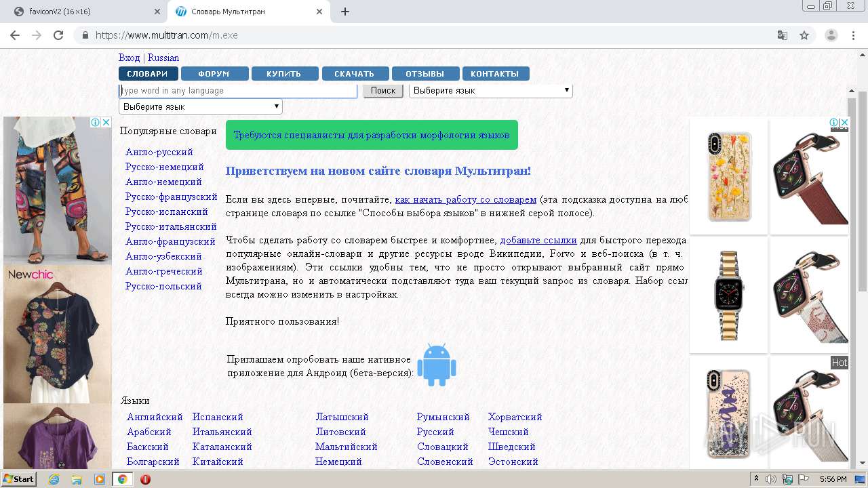The height and width of the screenshot is (488, 868).
Task: Open the lower Выберите язык dropdown
Action: click(201, 107)
